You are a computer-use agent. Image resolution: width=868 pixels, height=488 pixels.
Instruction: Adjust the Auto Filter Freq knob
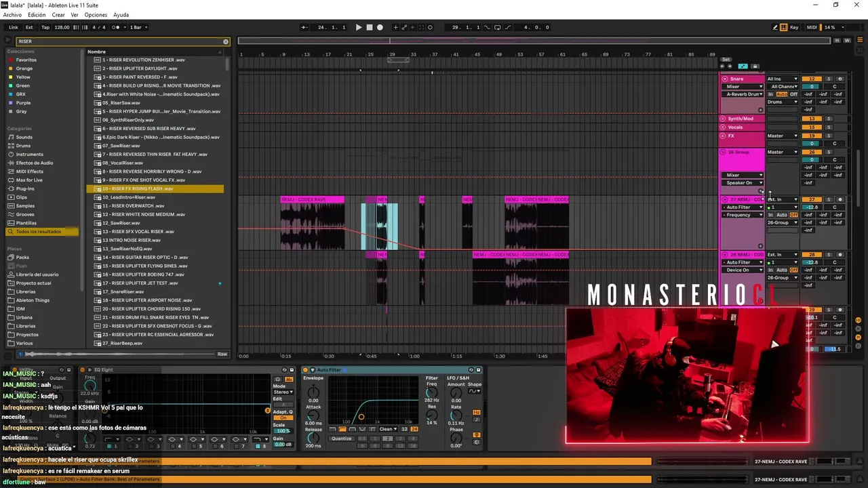point(431,392)
